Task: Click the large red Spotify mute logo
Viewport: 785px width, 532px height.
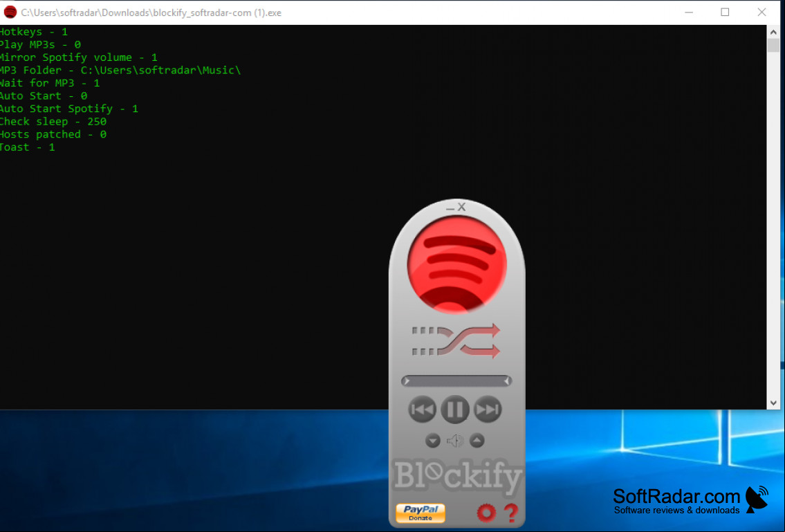Action: click(456, 264)
